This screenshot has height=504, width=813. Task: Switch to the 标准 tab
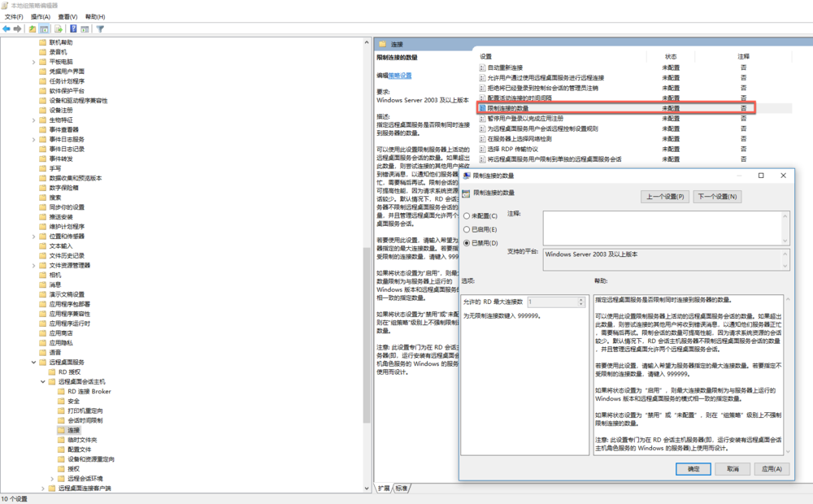click(402, 488)
